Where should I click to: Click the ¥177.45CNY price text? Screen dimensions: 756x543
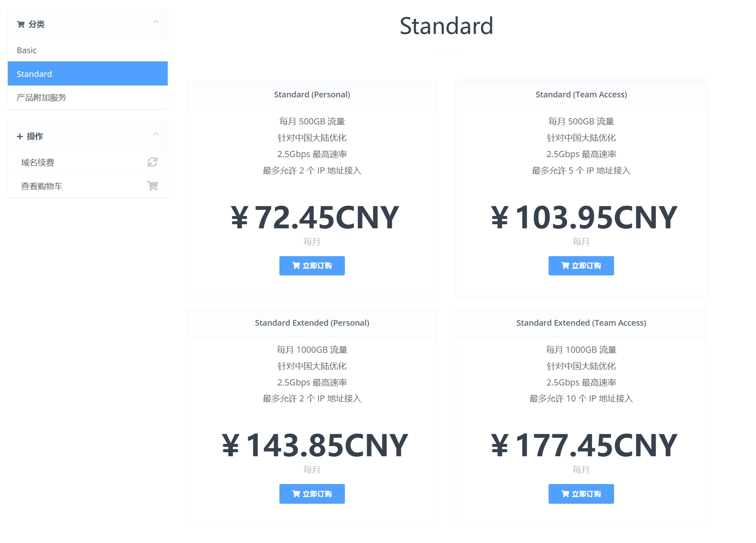(584, 446)
